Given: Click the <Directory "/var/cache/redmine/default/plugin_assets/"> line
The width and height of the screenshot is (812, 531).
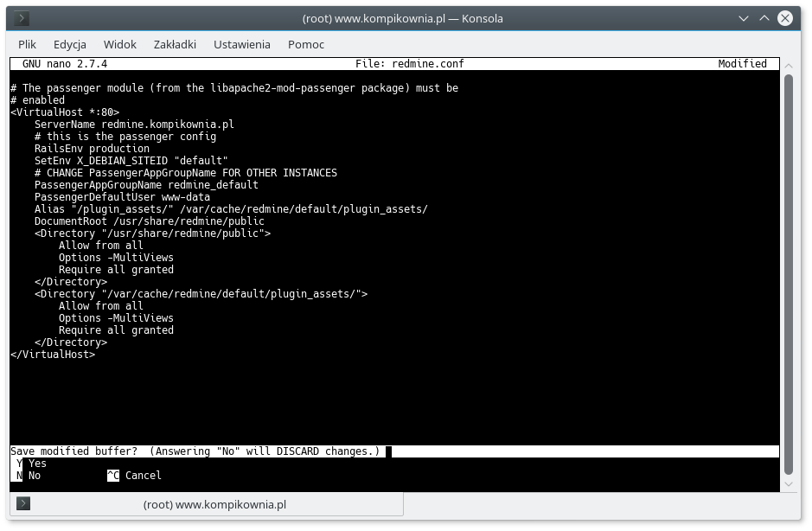Looking at the screenshot, I should click(x=201, y=294).
